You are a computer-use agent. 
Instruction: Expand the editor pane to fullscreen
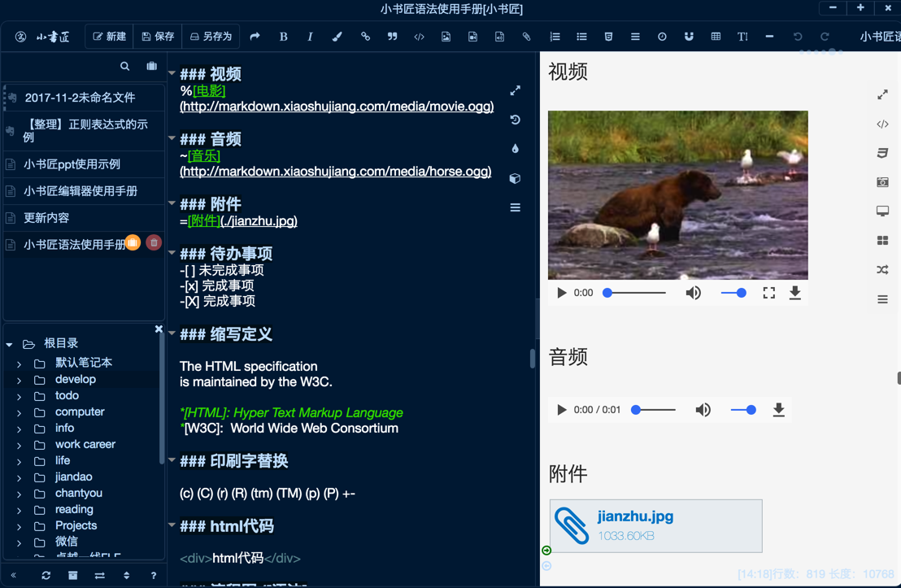(516, 90)
